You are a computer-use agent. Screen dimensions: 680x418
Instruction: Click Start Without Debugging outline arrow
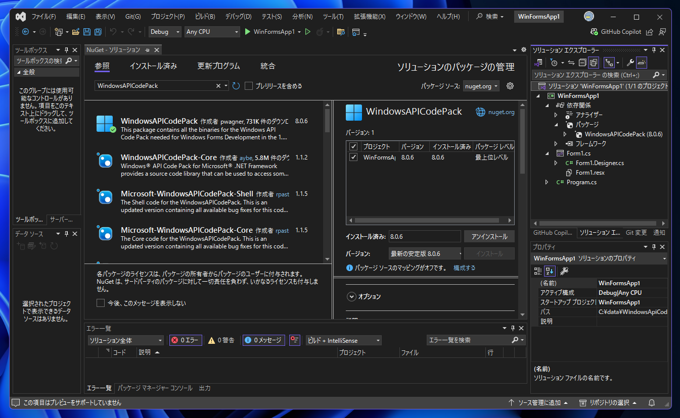coord(307,32)
